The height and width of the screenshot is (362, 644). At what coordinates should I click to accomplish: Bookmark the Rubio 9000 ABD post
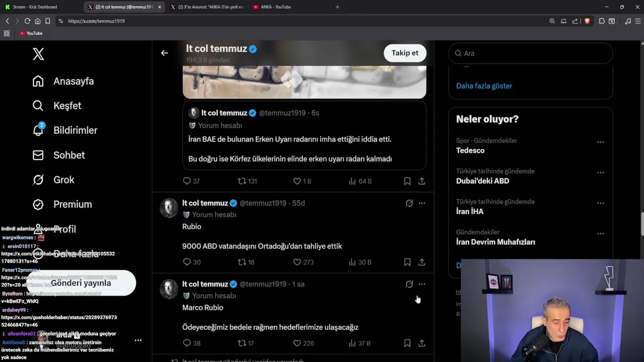[407, 262]
